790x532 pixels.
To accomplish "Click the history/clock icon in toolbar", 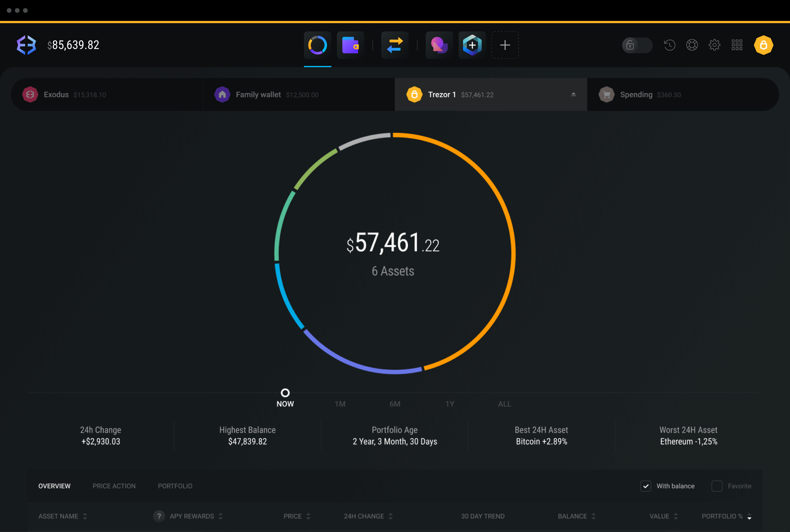I will 669,45.
